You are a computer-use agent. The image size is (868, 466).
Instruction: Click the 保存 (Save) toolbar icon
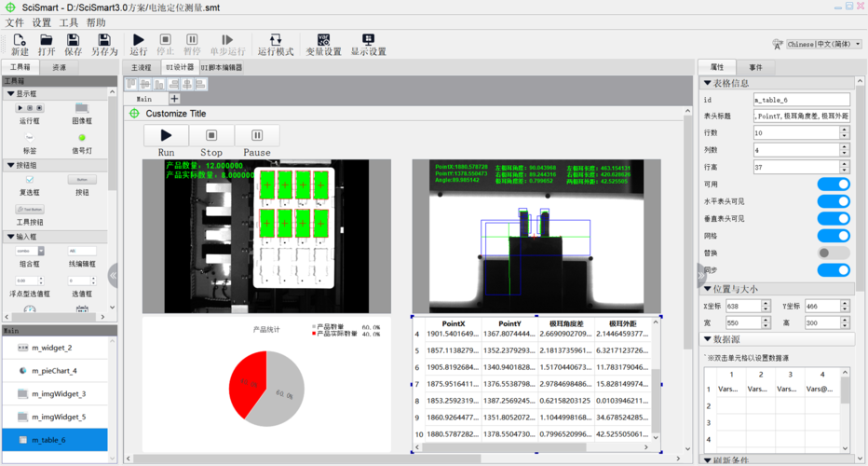click(73, 40)
